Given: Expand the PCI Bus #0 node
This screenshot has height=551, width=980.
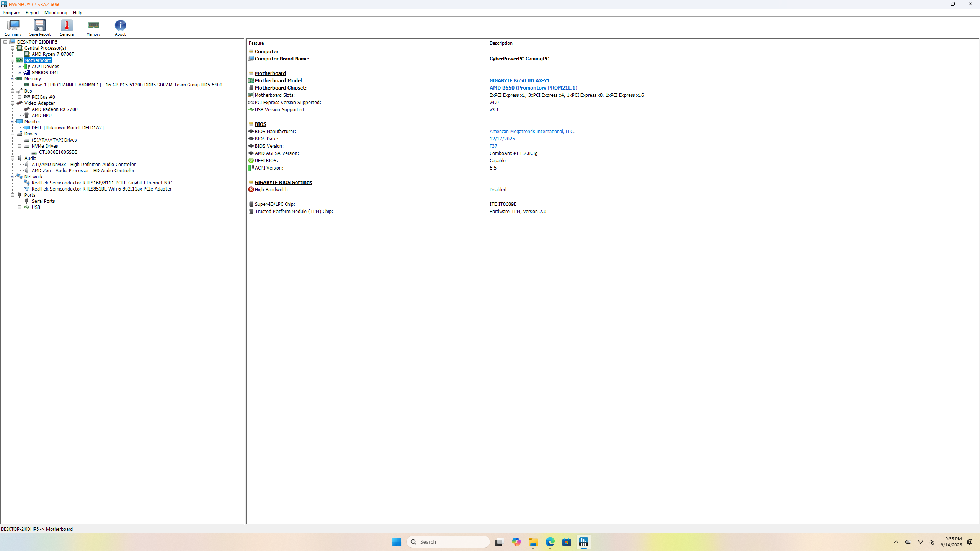Looking at the screenshot, I should coord(20,97).
